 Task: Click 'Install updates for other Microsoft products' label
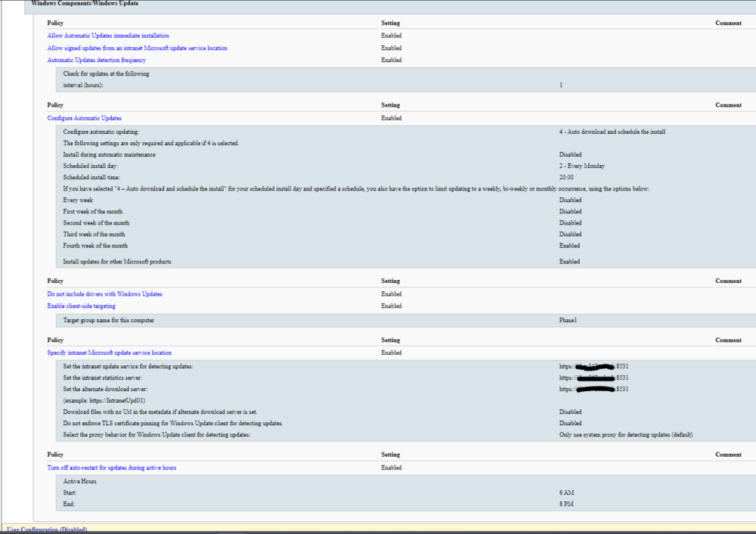point(117,262)
